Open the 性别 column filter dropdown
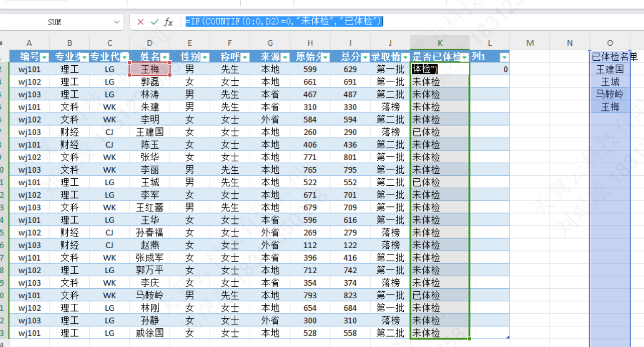Viewport: 644px width, 347px height. coord(205,57)
